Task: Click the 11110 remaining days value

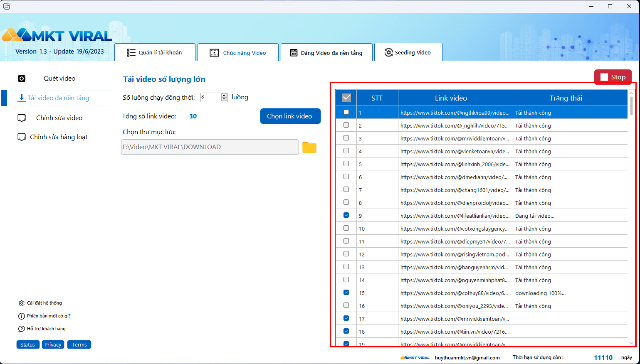Action: 603,358
